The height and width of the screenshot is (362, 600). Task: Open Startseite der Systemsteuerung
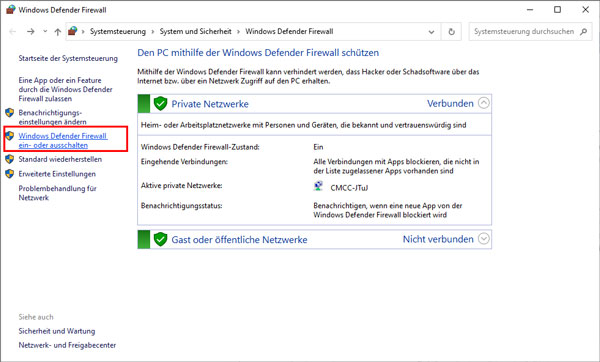[68, 58]
